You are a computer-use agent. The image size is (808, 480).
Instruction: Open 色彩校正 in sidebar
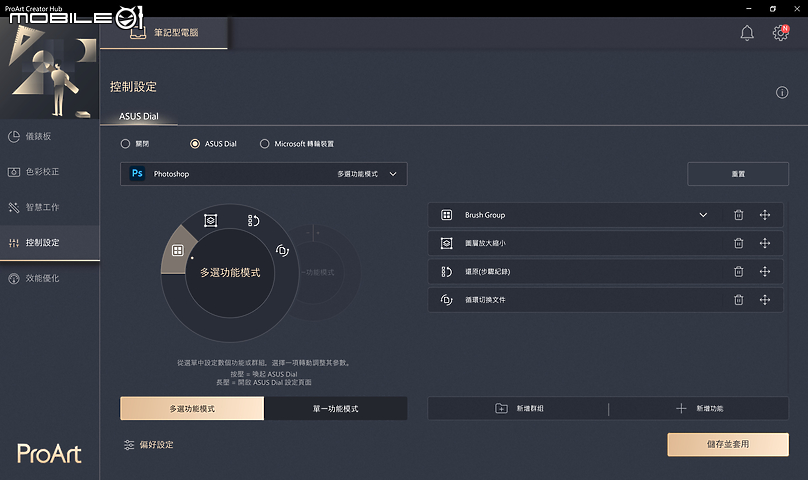tap(49, 172)
